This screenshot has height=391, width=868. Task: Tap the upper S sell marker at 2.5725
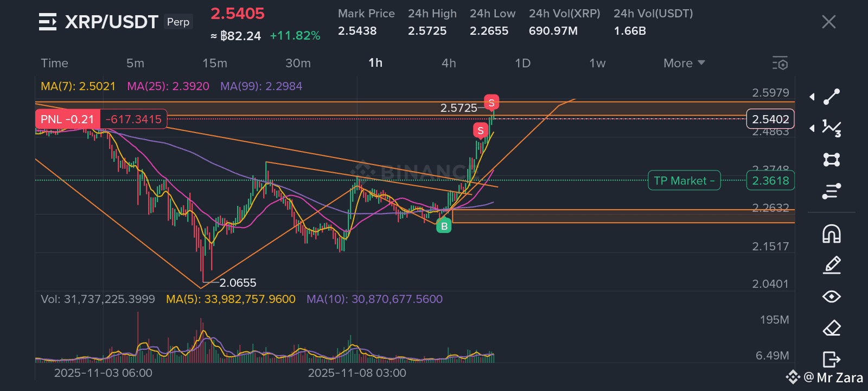(x=492, y=103)
